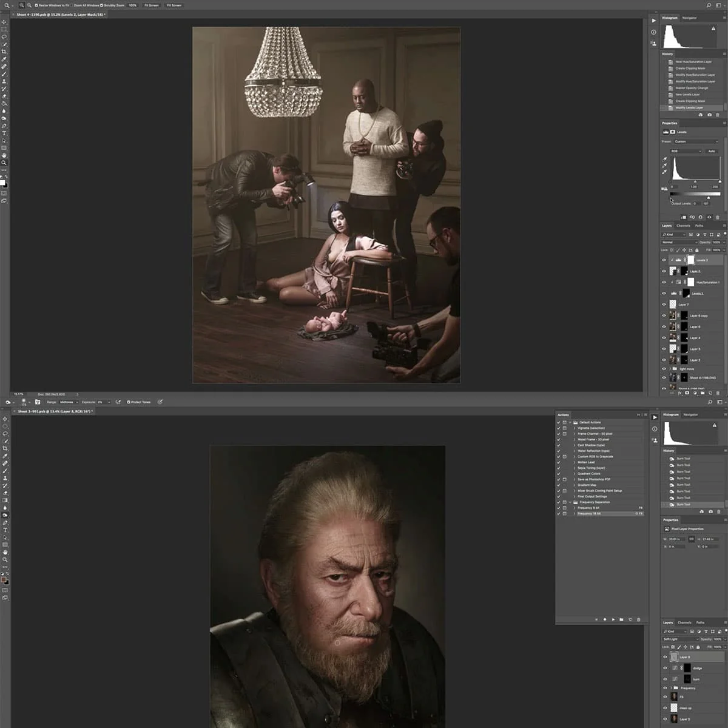This screenshot has height=728, width=728.
Task: Collapse the Frequency Separation action set
Action: [570, 502]
